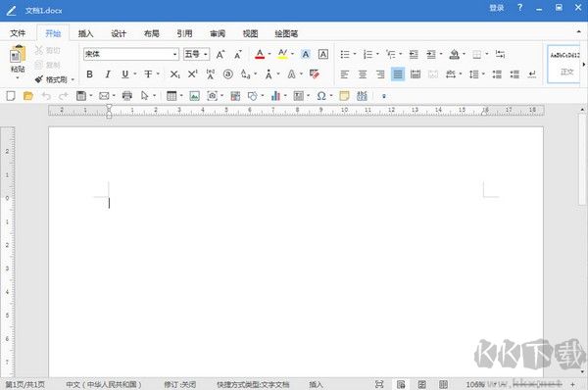
Task: Click the show paragraph marks icon
Action: click(532, 74)
